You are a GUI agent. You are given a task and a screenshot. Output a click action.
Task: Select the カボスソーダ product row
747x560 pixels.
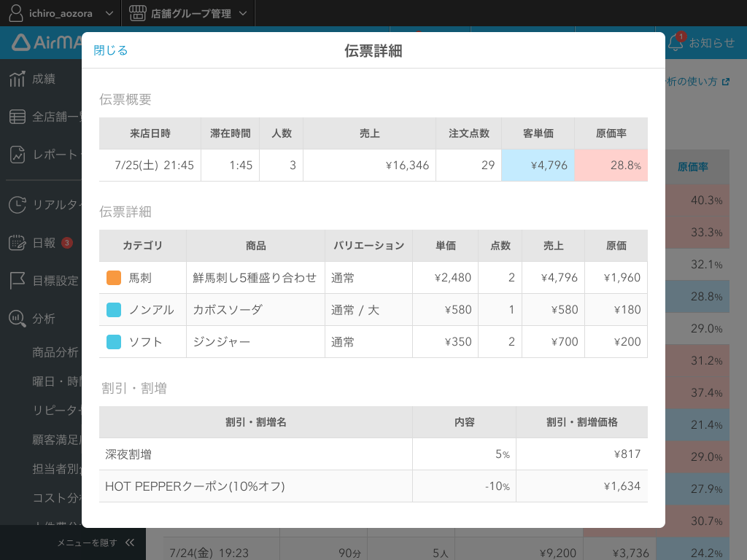click(373, 310)
